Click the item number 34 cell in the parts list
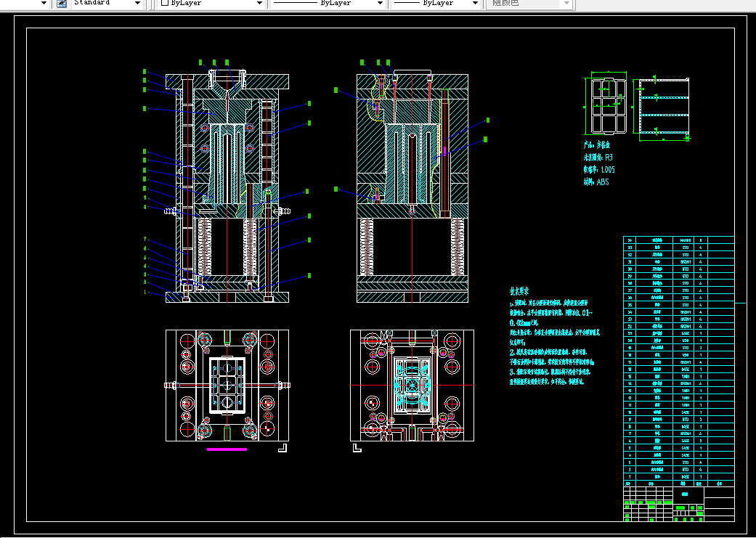The height and width of the screenshot is (538, 756). point(630,240)
